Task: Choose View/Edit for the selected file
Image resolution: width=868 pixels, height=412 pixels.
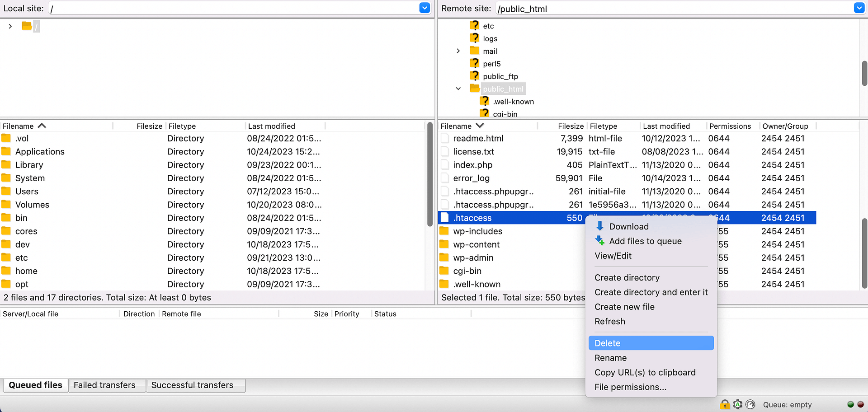Action: (613, 255)
